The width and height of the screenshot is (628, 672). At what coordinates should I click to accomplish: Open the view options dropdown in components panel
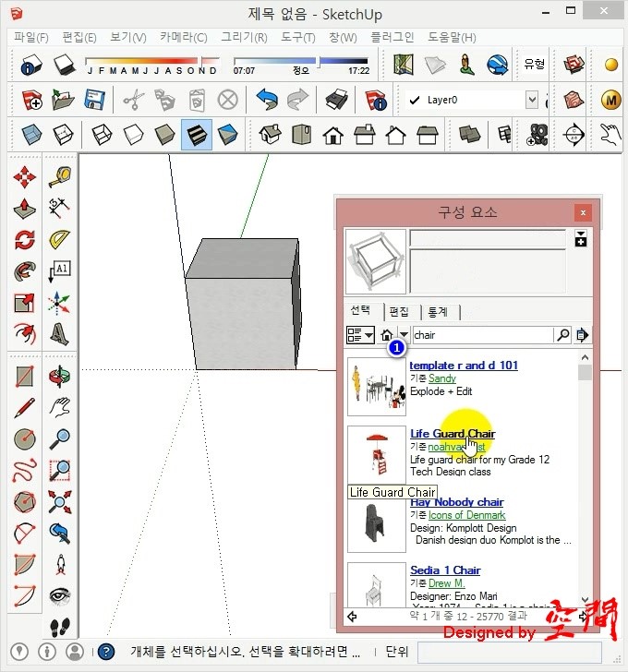pyautogui.click(x=360, y=335)
